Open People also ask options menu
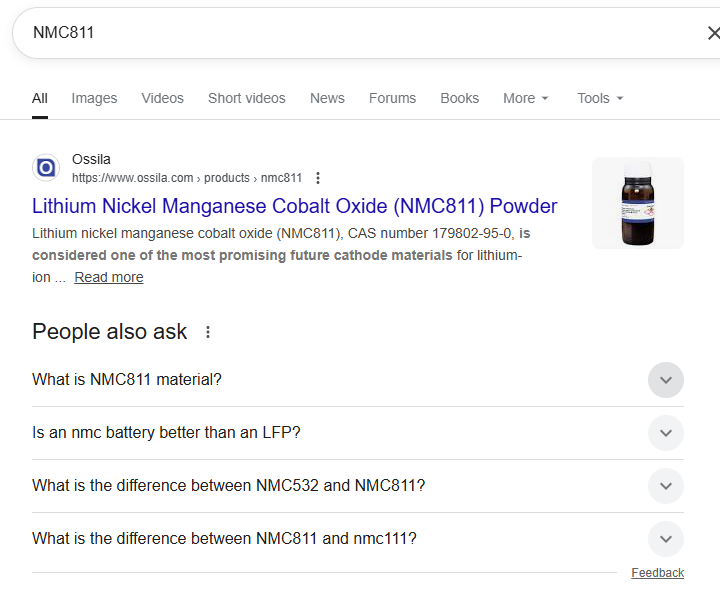Image resolution: width=720 pixels, height=593 pixels. (x=208, y=332)
